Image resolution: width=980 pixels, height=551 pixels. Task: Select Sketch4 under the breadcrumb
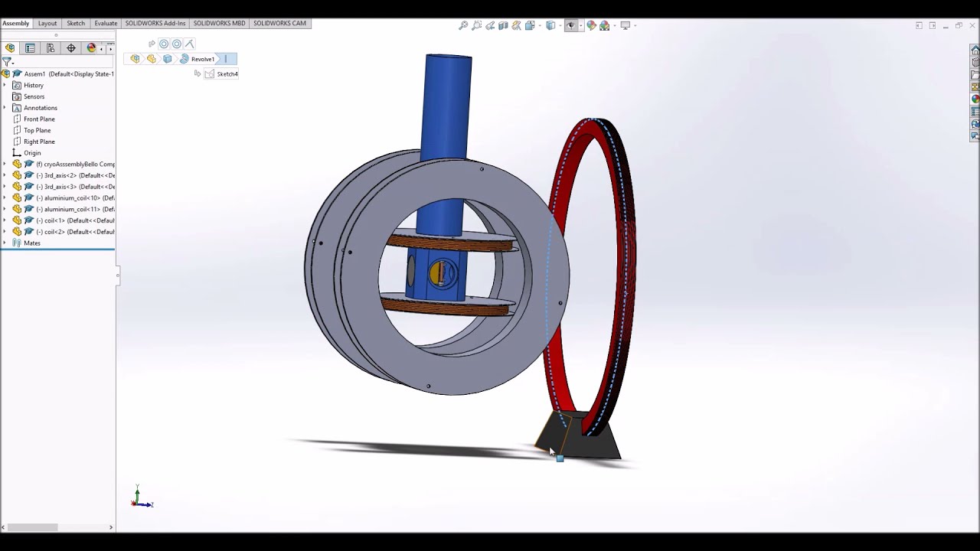tap(222, 74)
